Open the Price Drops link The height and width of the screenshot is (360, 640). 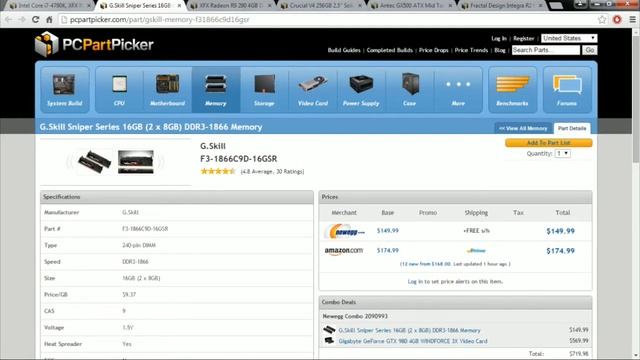pyautogui.click(x=433, y=50)
